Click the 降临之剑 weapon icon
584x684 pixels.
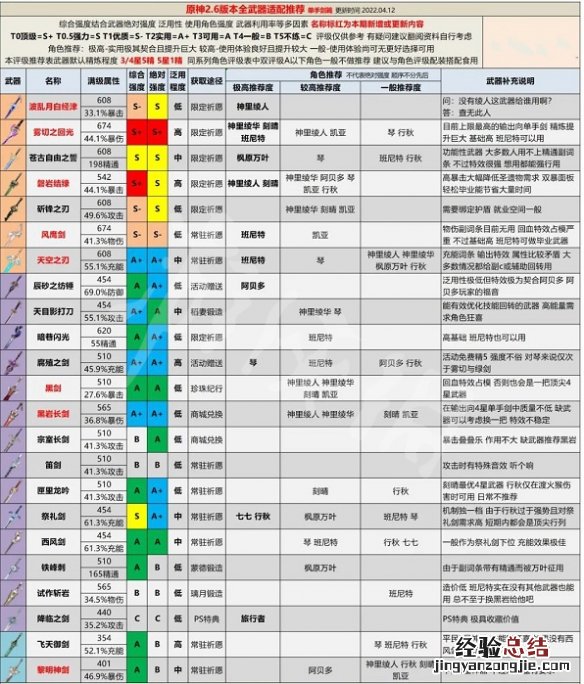pos(13,619)
